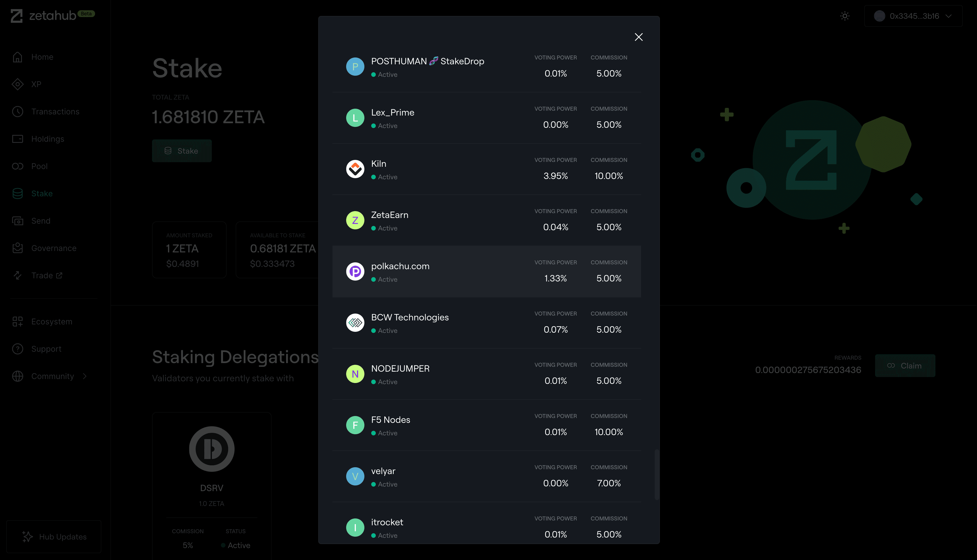Open Trade via the external link icon
Screen dimensions: 977x560
[x=59, y=275]
